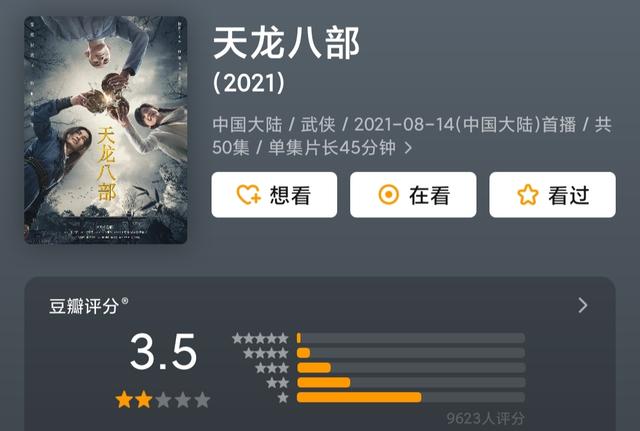
Task: Mark the show as 在看
Action: point(413,195)
